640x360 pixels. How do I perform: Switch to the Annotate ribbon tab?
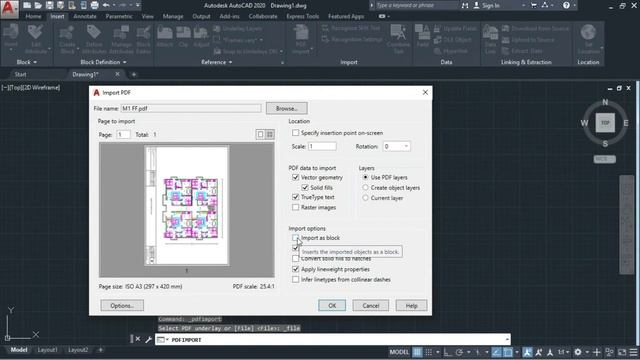coord(84,16)
